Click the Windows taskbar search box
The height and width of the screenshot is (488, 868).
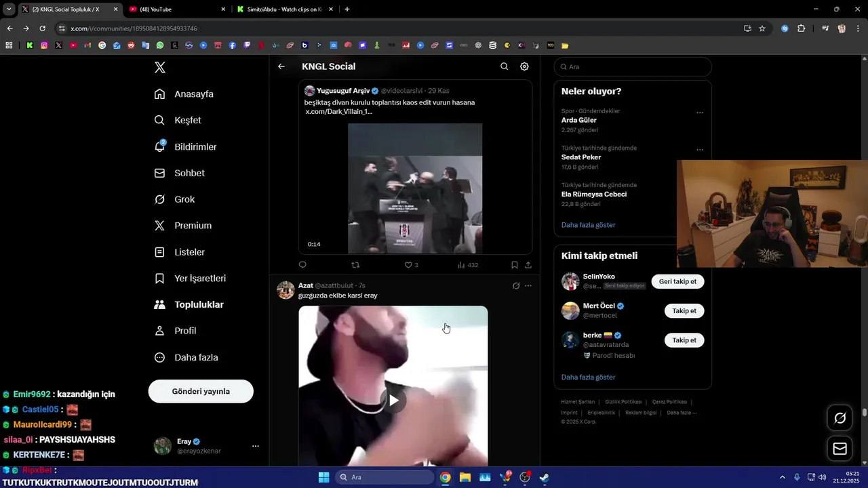[384, 477]
